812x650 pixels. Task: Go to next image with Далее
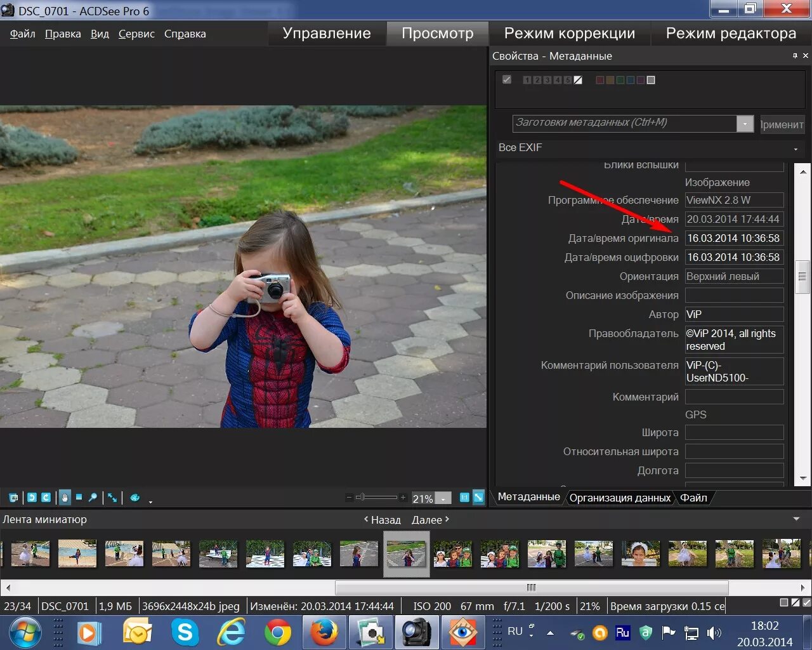click(431, 519)
